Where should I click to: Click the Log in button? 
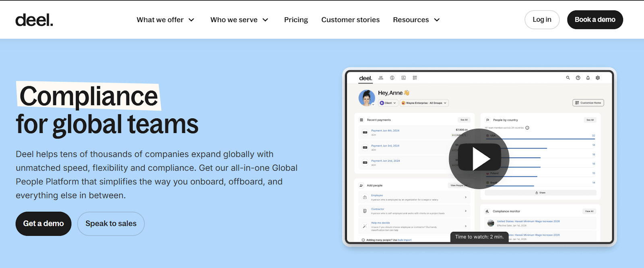click(542, 20)
